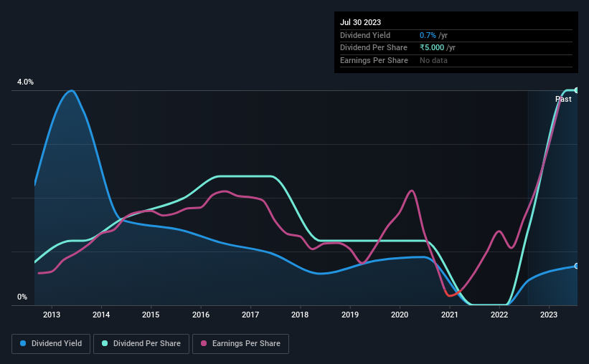Select the 2019 x-axis label
The height and width of the screenshot is (364, 589).
pyautogui.click(x=349, y=315)
